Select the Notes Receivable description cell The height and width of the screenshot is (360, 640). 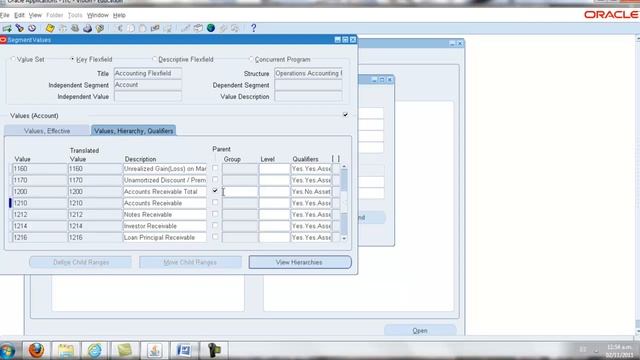165,214
